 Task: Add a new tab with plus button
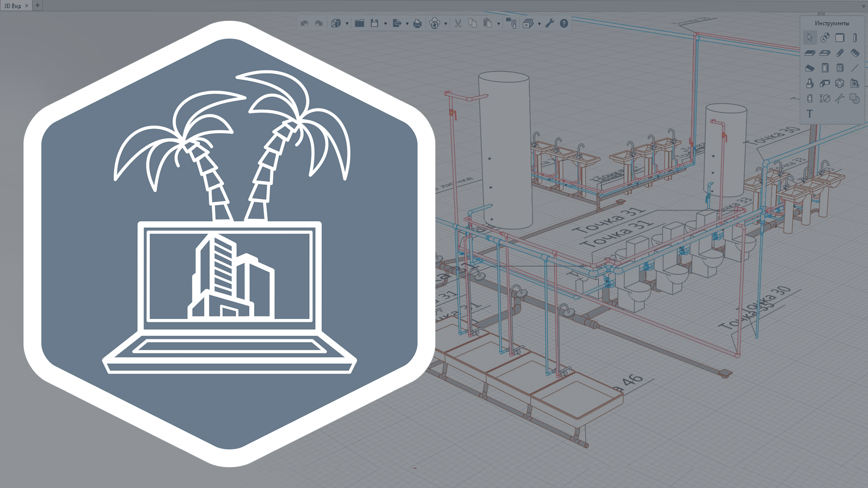(38, 5)
